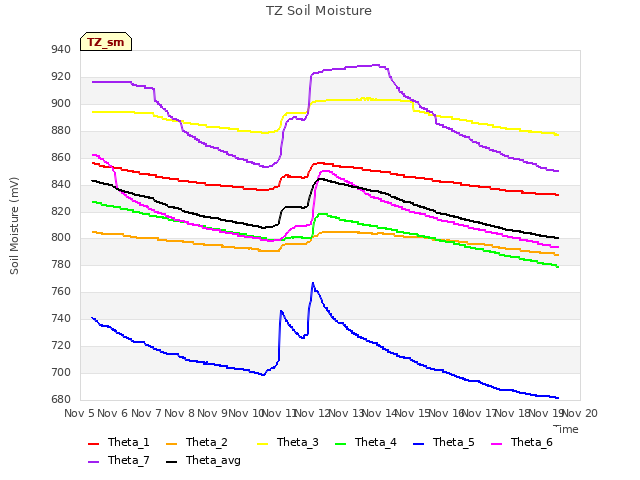Click the 700 y-axis tick label

61,372
